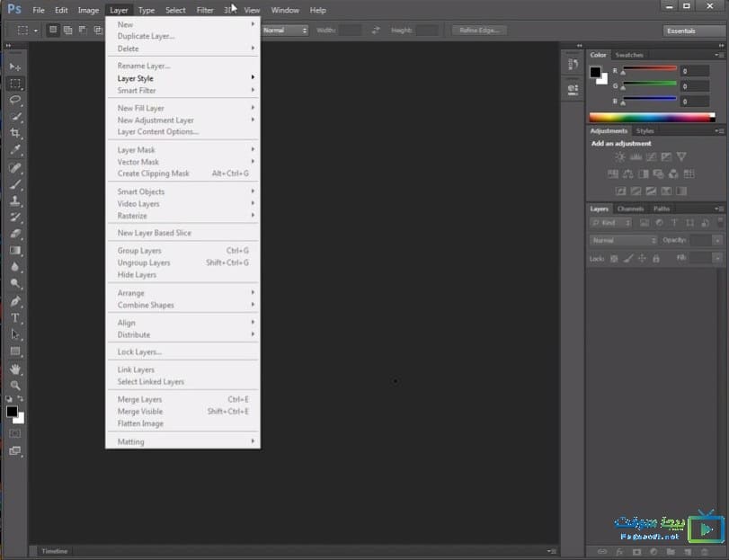
Task: Select the Healing Brush tool
Action: 15,168
